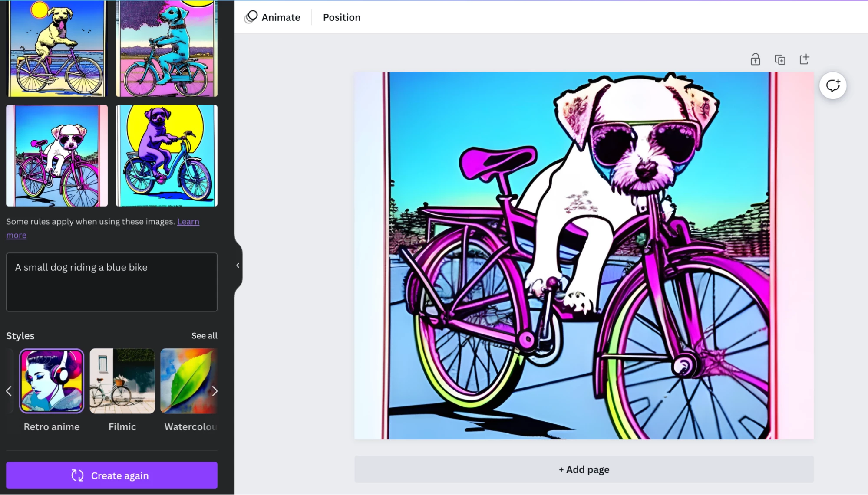Click the duplicate page icon
The image size is (868, 495).
[x=780, y=59]
